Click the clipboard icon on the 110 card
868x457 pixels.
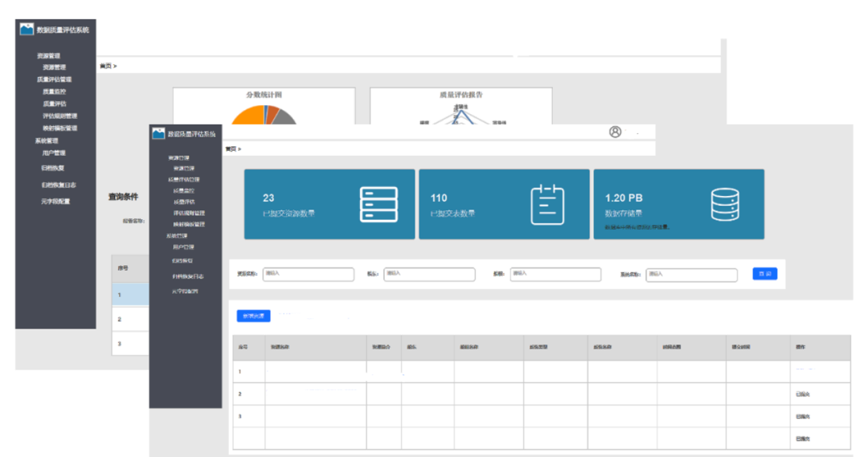547,204
